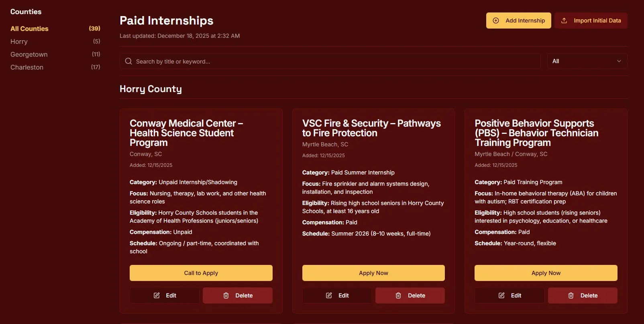Click the magnifier icon in the search bar

click(128, 61)
